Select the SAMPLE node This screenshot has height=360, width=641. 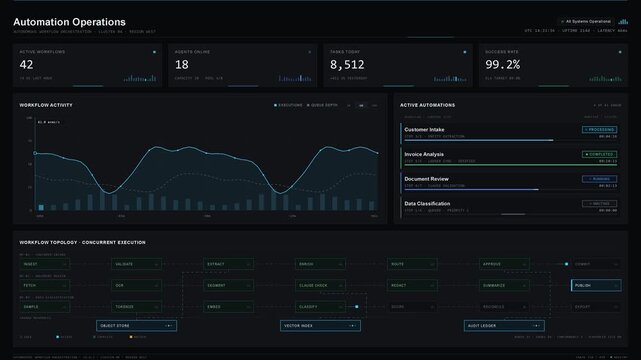(45, 306)
